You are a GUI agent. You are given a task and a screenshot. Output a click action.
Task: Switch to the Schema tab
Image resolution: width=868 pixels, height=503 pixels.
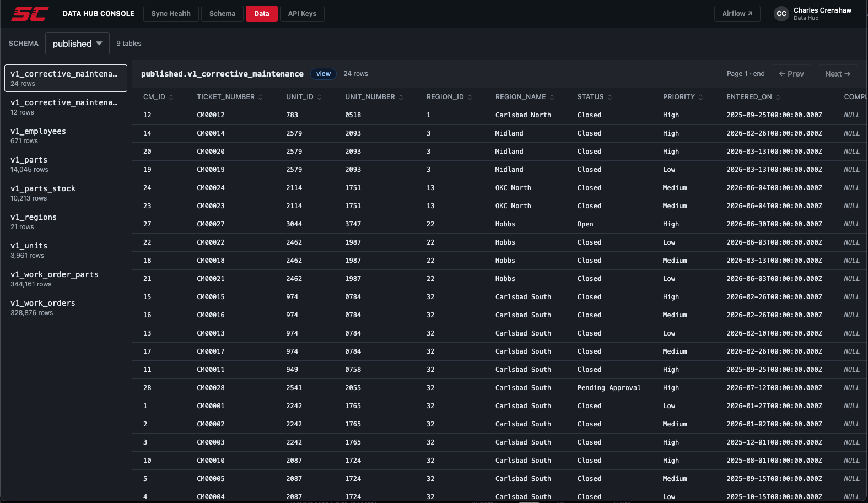coord(222,14)
